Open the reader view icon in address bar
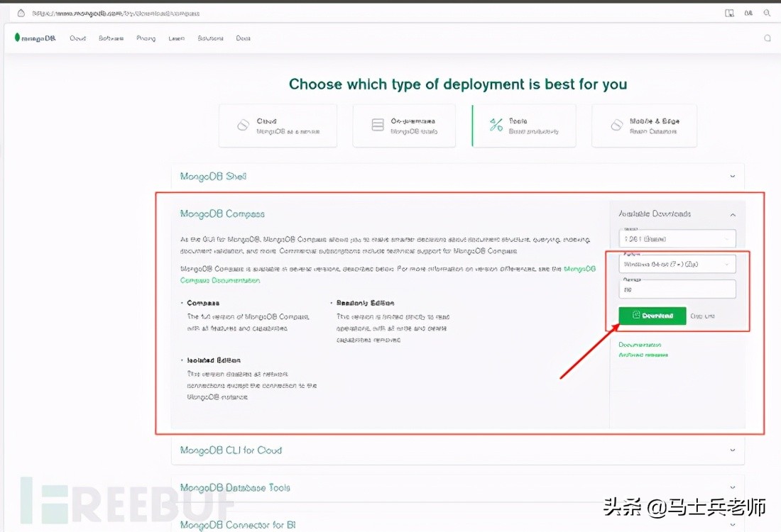This screenshot has height=532, width=781. point(729,13)
